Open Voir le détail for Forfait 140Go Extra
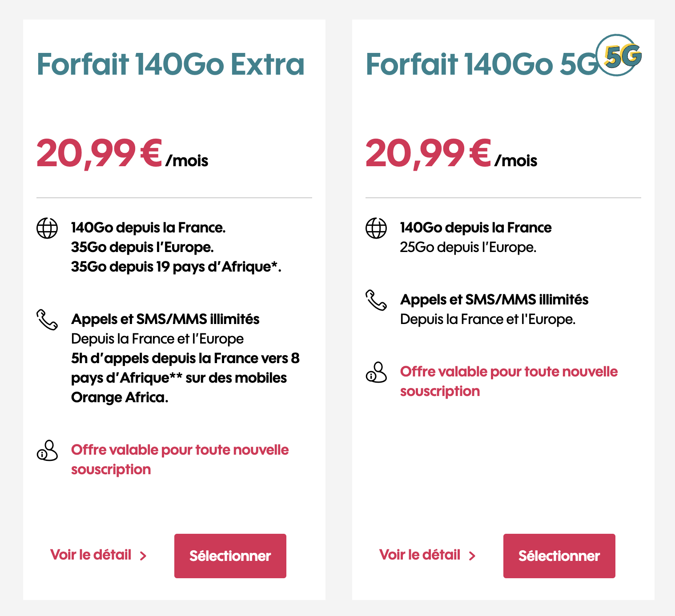Screen dimensions: 675x616 [x=91, y=555]
